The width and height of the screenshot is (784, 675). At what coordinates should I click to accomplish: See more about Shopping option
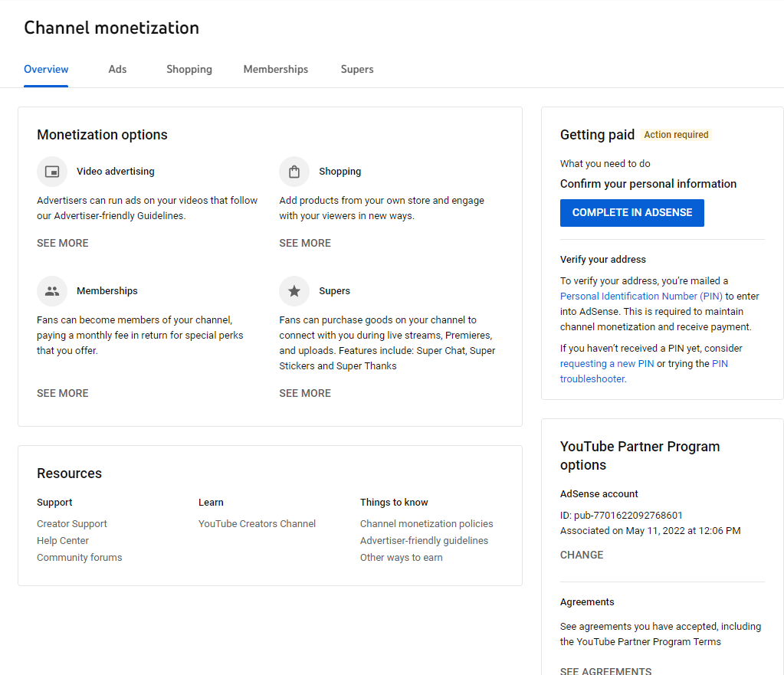click(305, 243)
